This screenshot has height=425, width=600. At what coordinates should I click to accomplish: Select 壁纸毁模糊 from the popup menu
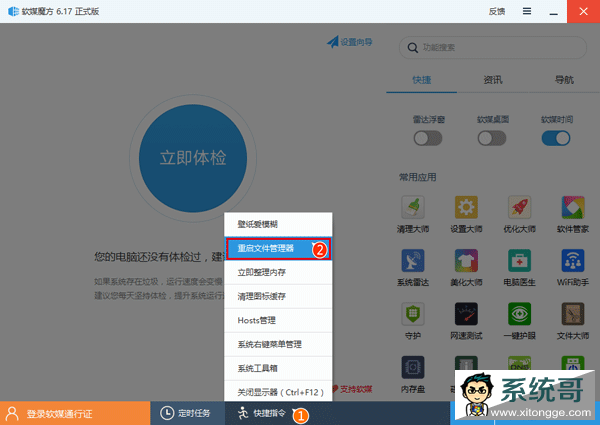pos(278,224)
